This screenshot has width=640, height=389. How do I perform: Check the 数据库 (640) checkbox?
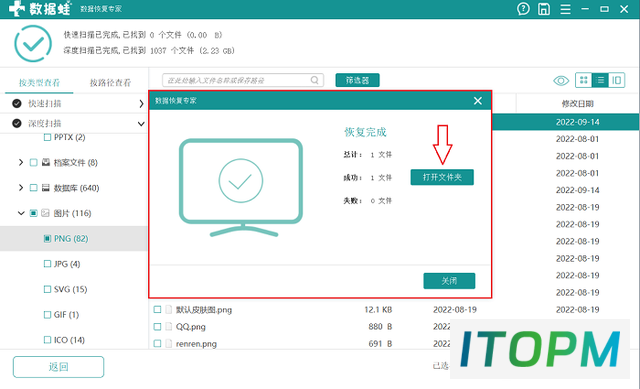[33, 188]
